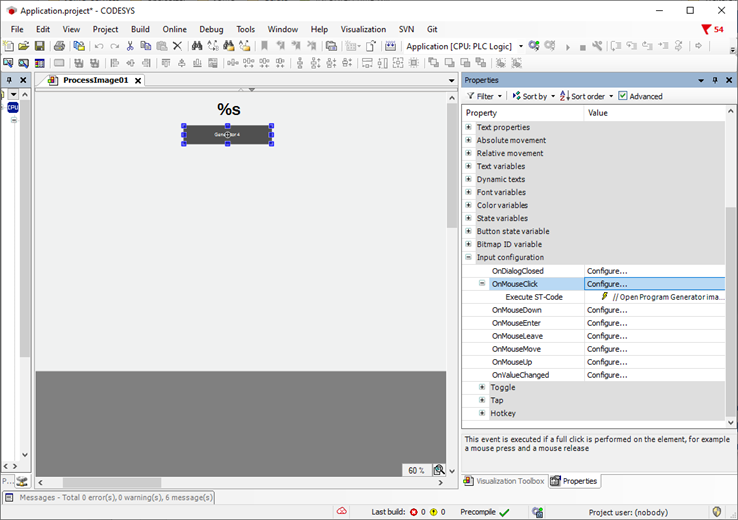This screenshot has width=738, height=520.
Task: Click the Cut scissors icon
Action: [x=130, y=46]
